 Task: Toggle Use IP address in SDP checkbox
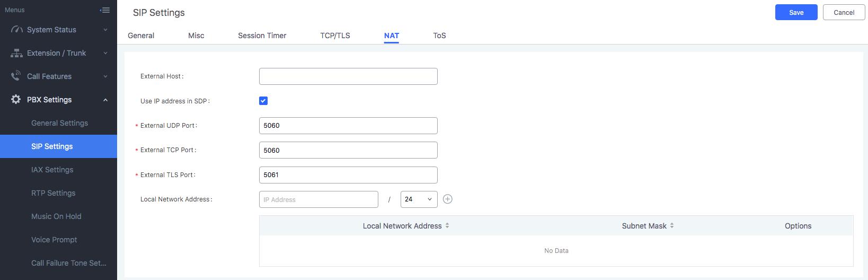pos(263,101)
